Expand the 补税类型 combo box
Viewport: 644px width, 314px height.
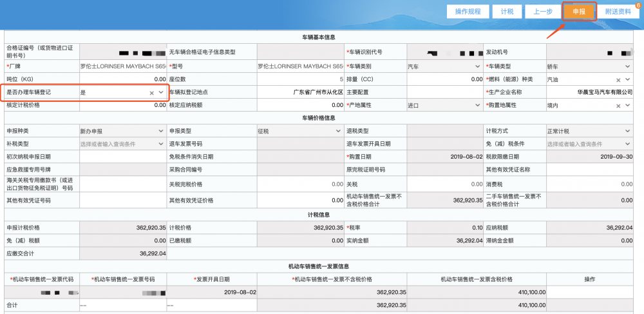coord(160,144)
